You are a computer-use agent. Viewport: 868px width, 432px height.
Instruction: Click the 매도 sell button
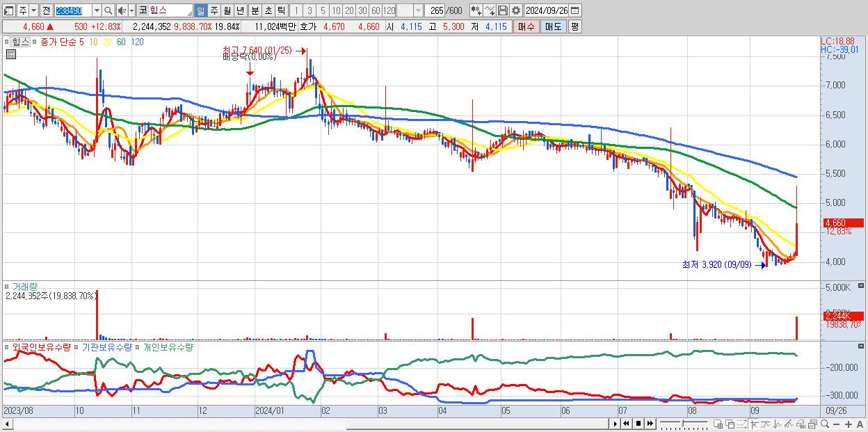click(553, 26)
